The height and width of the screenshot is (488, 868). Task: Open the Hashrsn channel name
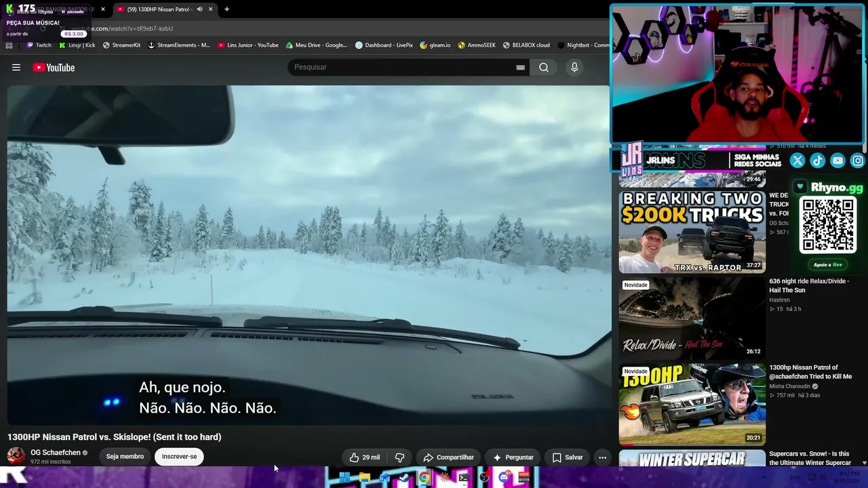click(779, 300)
